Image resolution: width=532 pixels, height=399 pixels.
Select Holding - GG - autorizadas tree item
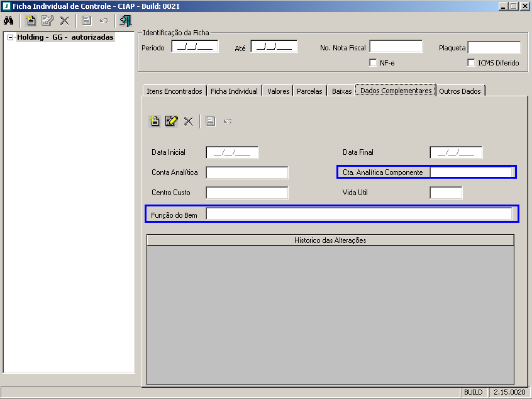click(x=65, y=38)
